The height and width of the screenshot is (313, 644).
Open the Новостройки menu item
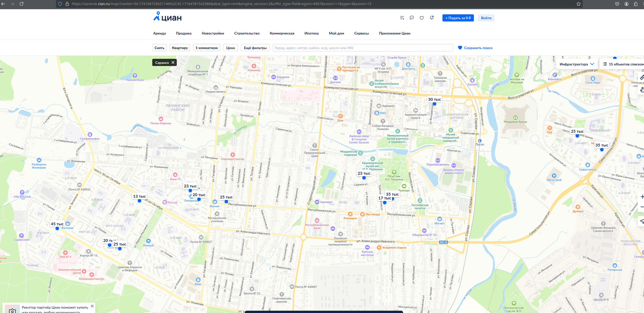click(213, 33)
